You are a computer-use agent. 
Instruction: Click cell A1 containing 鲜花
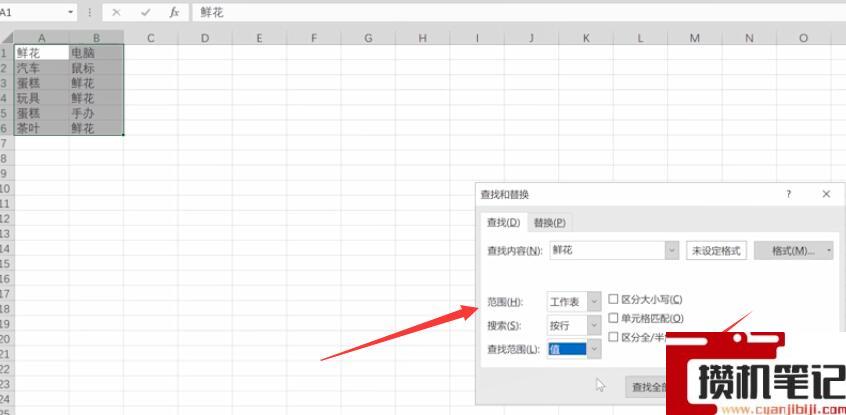[x=42, y=52]
